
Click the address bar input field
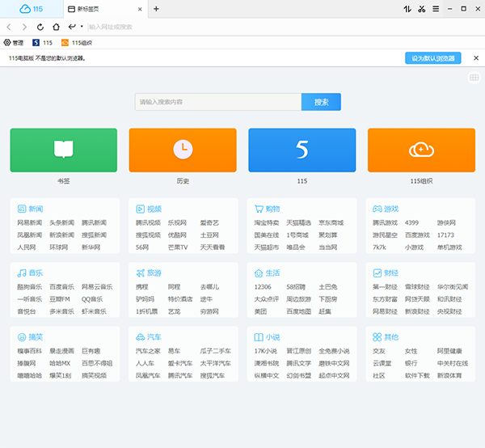(x=242, y=27)
